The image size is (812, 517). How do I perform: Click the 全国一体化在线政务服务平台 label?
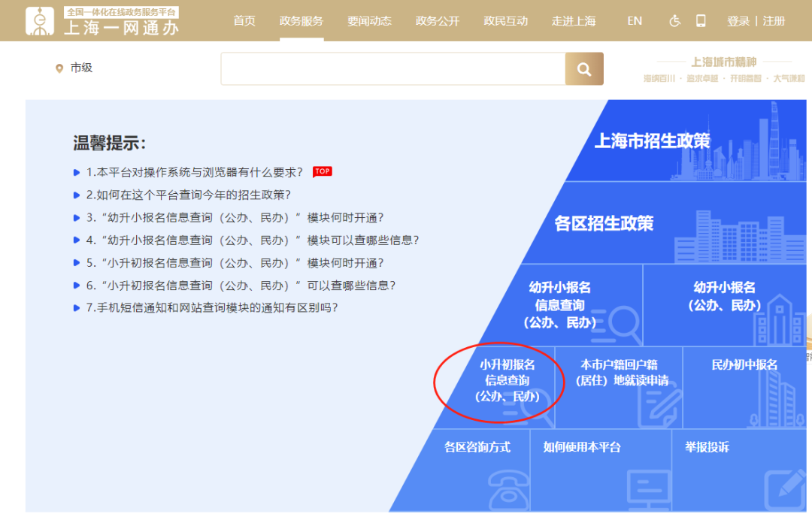tap(121, 12)
